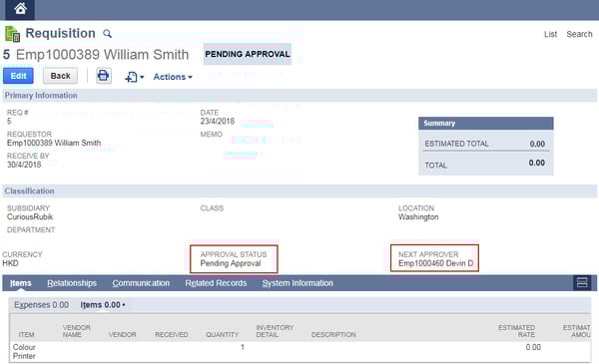Open search magnifier next to Requisition
Screen dimensions: 599x364
108,34
